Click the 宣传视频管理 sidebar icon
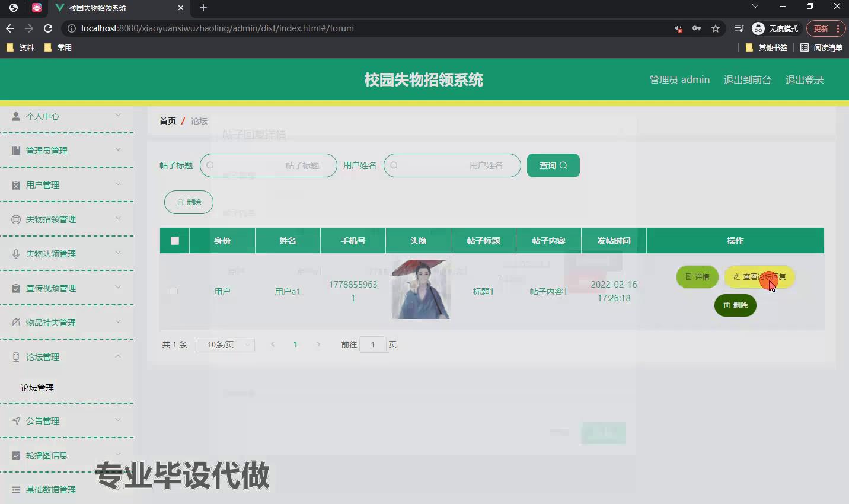Viewport: 849px width, 504px height. [x=16, y=288]
